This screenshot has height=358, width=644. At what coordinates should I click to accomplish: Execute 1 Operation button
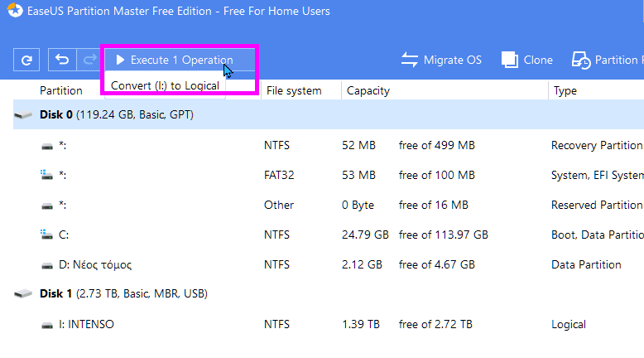(180, 60)
